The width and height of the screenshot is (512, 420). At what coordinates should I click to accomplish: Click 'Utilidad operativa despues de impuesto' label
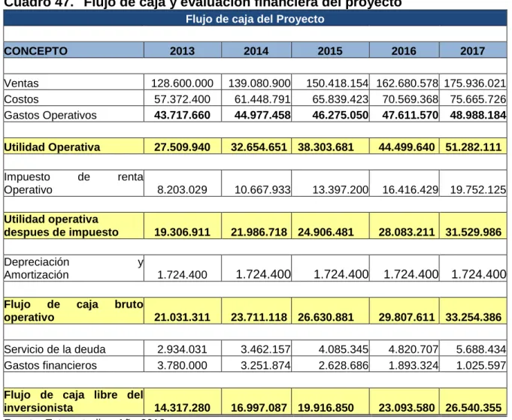(61, 226)
